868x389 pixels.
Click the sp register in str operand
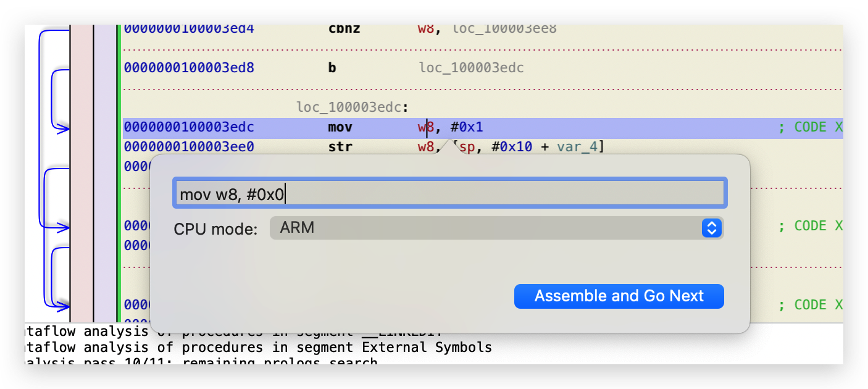click(x=467, y=147)
